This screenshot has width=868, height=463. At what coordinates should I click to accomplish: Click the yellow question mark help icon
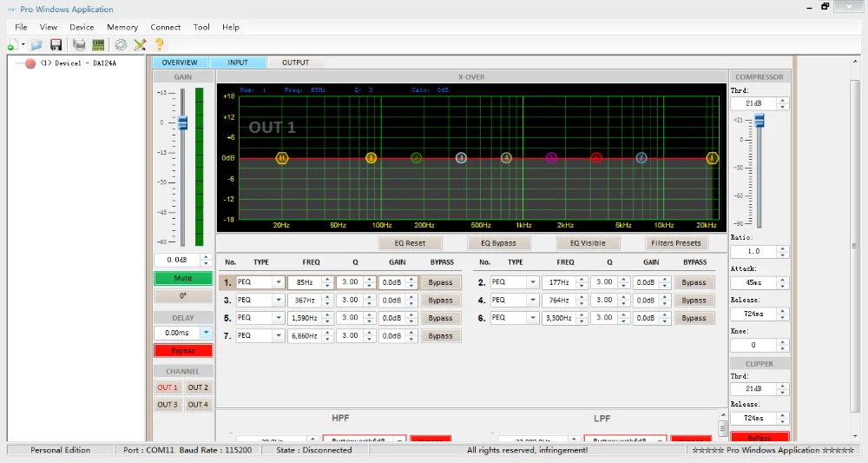pyautogui.click(x=160, y=45)
